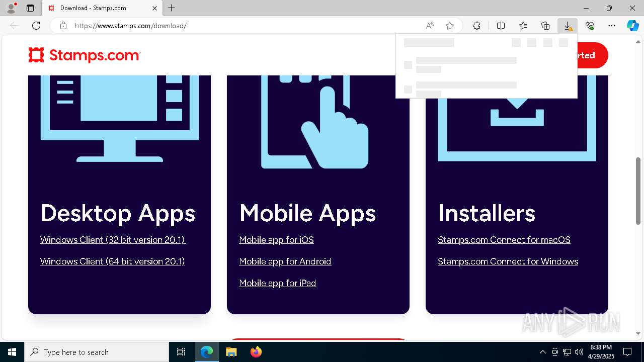The height and width of the screenshot is (362, 644).
Task: Open the Collections icon
Action: 545,26
